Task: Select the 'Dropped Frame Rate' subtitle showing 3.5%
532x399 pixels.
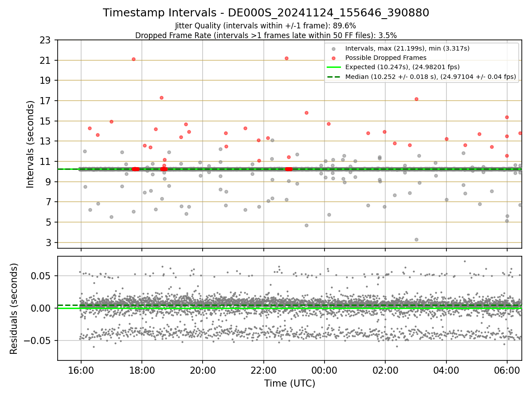Action: [x=266, y=35]
